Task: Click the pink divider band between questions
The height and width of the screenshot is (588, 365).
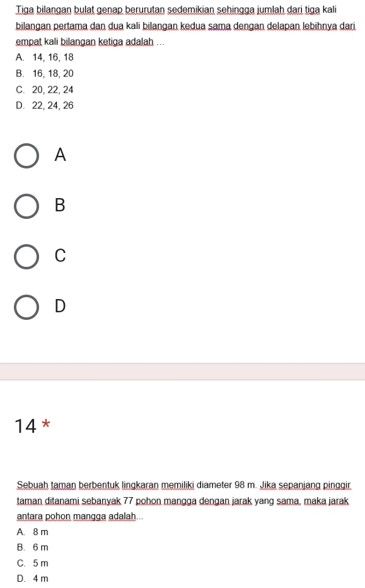Action: click(183, 372)
